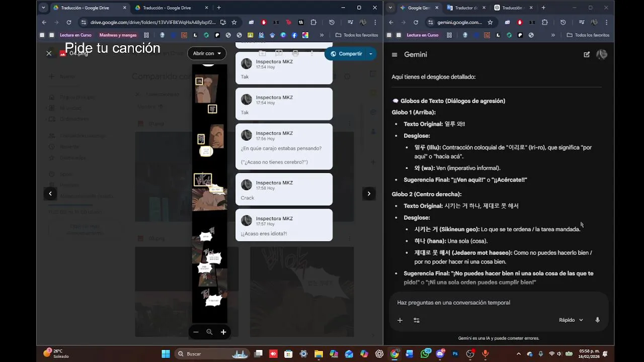Bookmark the Drive page with star icon
The height and width of the screenshot is (362, 644).
point(234,22)
